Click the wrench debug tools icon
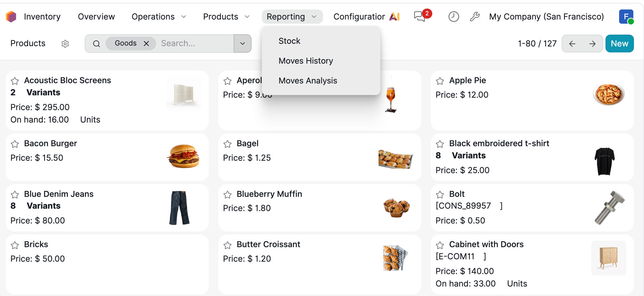Screen dimensions: 644x296 click(x=475, y=17)
